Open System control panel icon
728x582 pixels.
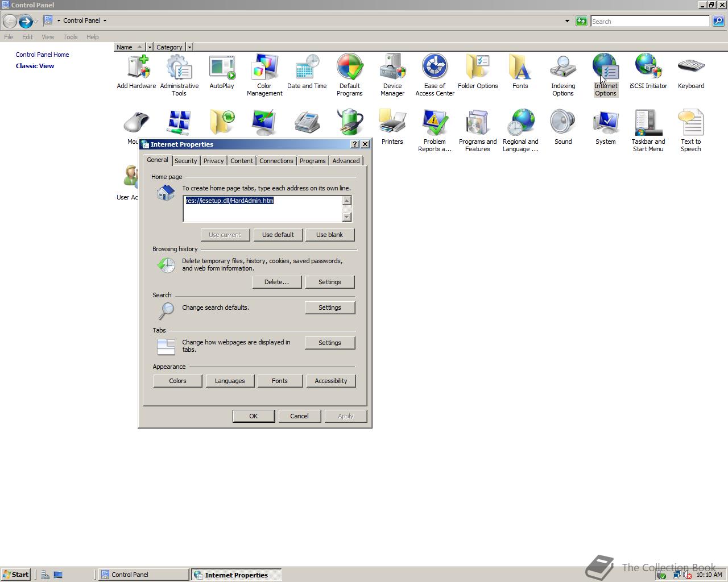606,127
